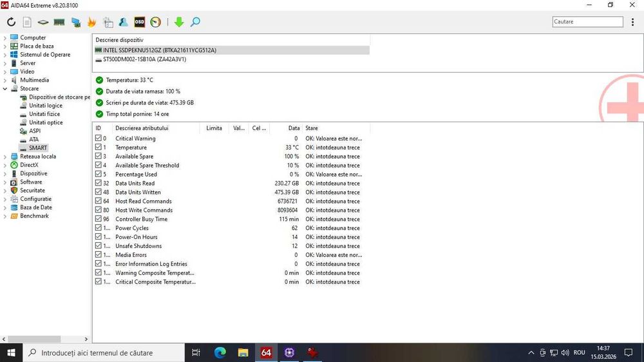Viewport: 644px width, 362px height.
Task: Select the SMART tree item
Action: 38,148
